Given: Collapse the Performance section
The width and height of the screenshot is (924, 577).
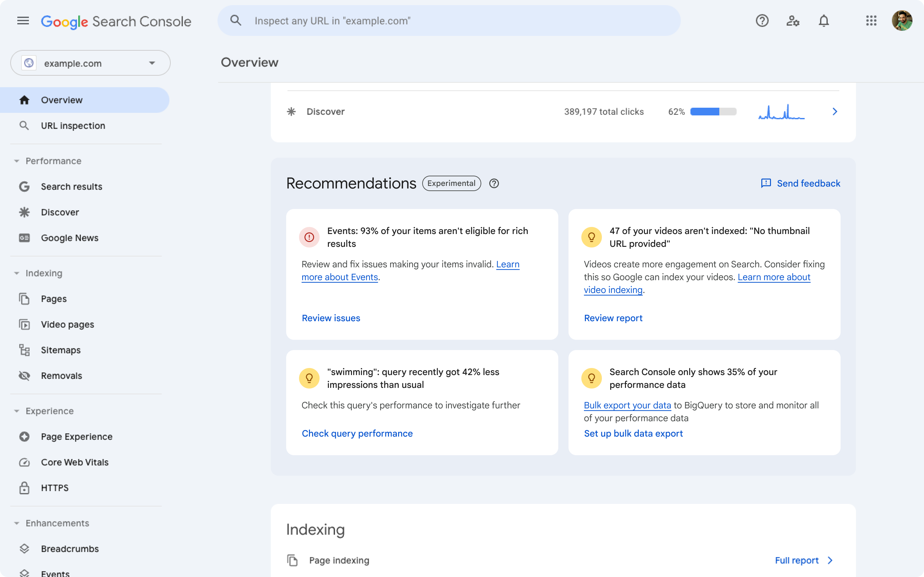Looking at the screenshot, I should click(x=16, y=161).
